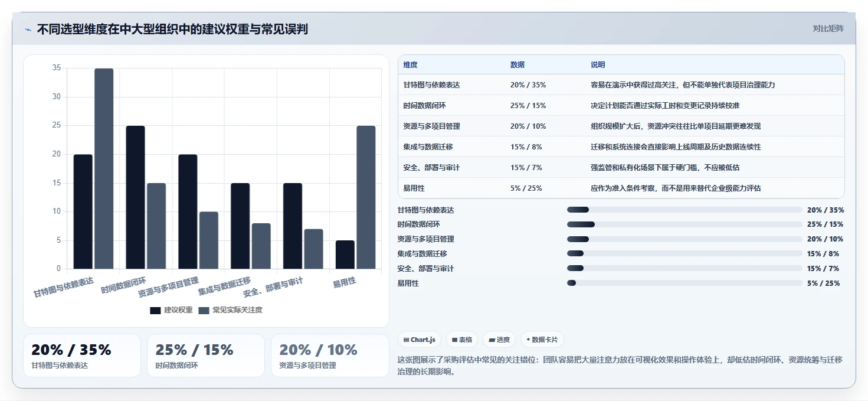The width and height of the screenshot is (868, 401).
Task: Click description 强监管和私有化场景下属于硬门槛，不应被低估
Action: coord(665,168)
